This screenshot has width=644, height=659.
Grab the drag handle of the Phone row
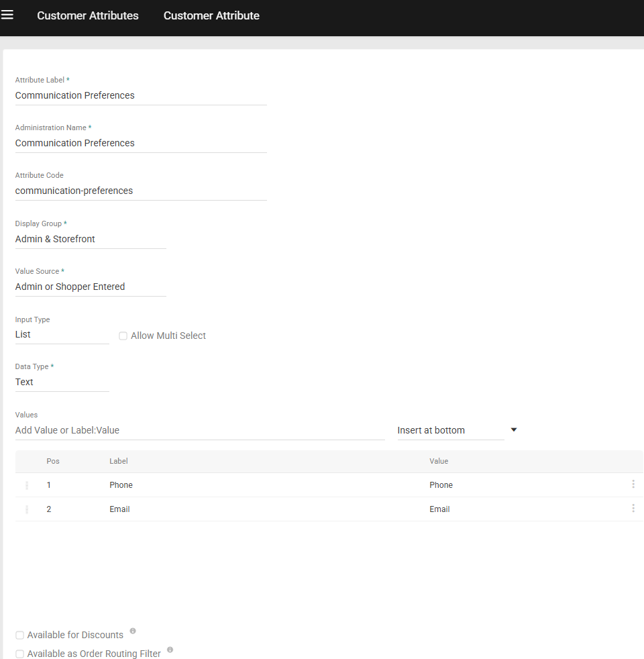27,485
